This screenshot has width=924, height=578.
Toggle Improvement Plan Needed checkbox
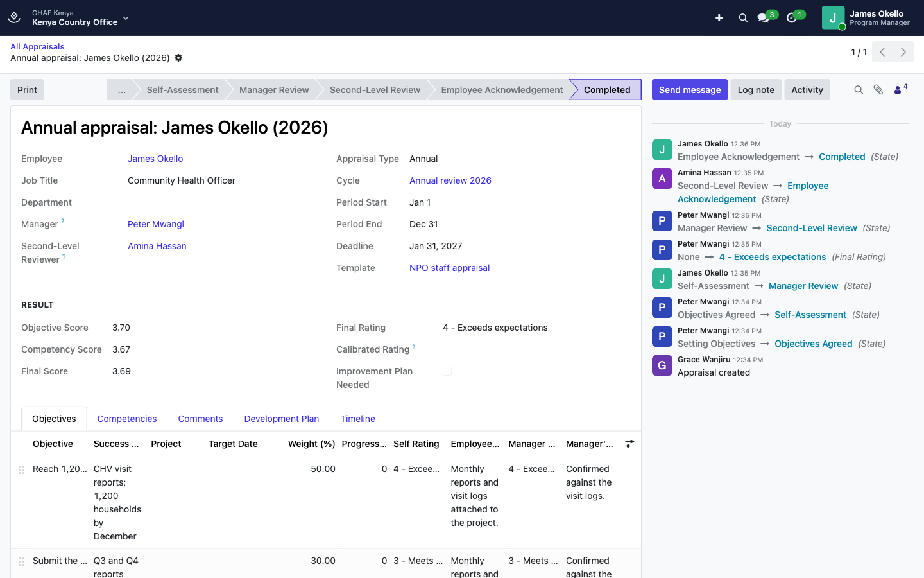447,371
